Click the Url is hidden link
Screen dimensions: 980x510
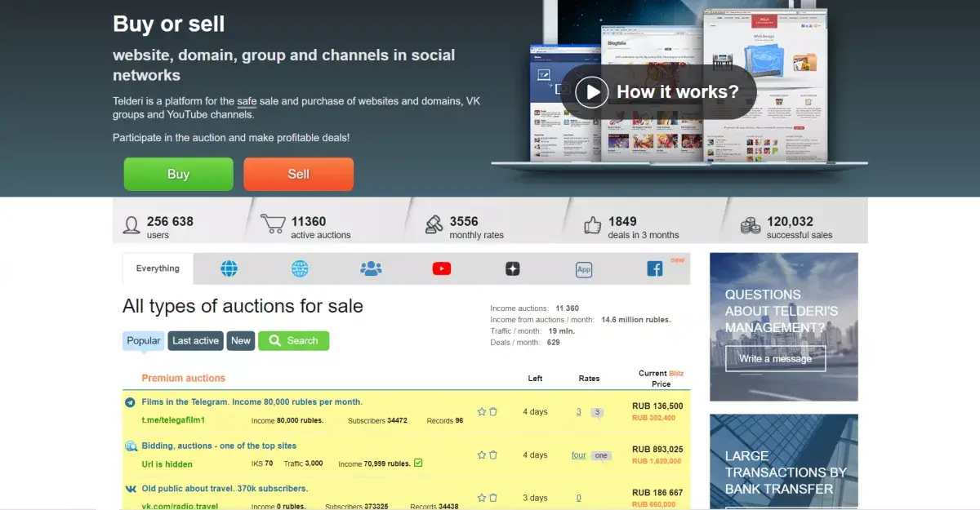point(167,464)
